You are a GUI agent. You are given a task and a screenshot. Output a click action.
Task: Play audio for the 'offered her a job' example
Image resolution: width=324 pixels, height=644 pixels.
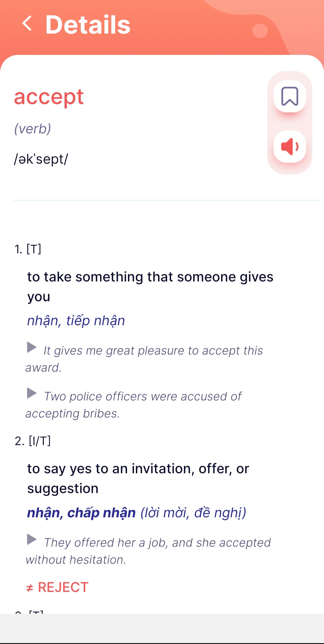[x=32, y=539]
